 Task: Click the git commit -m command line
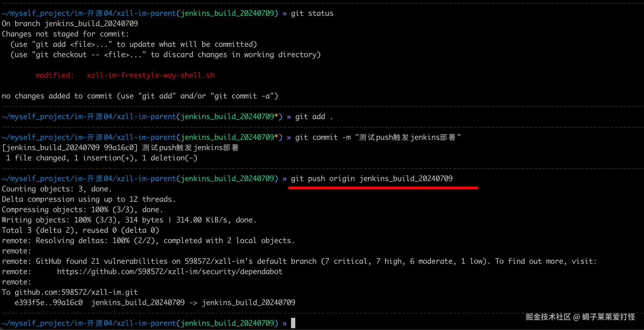378,137
